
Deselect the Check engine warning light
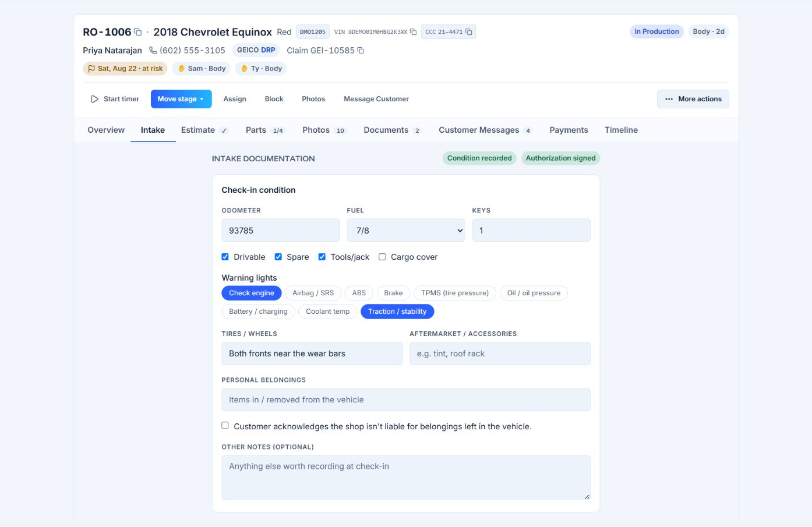tap(252, 293)
